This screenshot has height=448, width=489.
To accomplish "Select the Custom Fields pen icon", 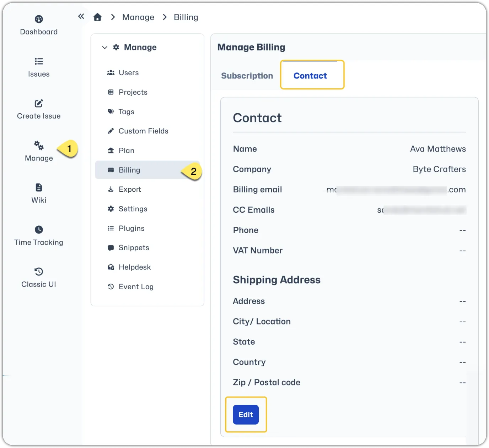I will click(111, 131).
